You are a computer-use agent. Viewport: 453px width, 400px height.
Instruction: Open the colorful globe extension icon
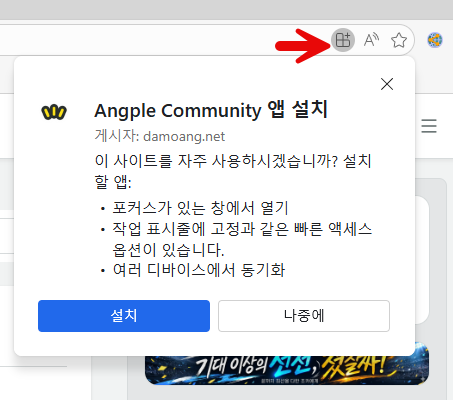click(435, 40)
